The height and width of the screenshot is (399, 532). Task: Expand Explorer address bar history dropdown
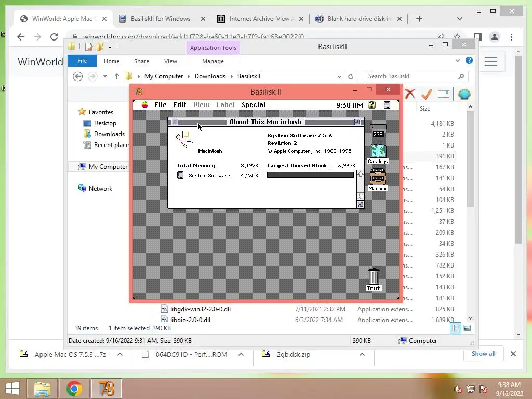pyautogui.click(x=339, y=77)
